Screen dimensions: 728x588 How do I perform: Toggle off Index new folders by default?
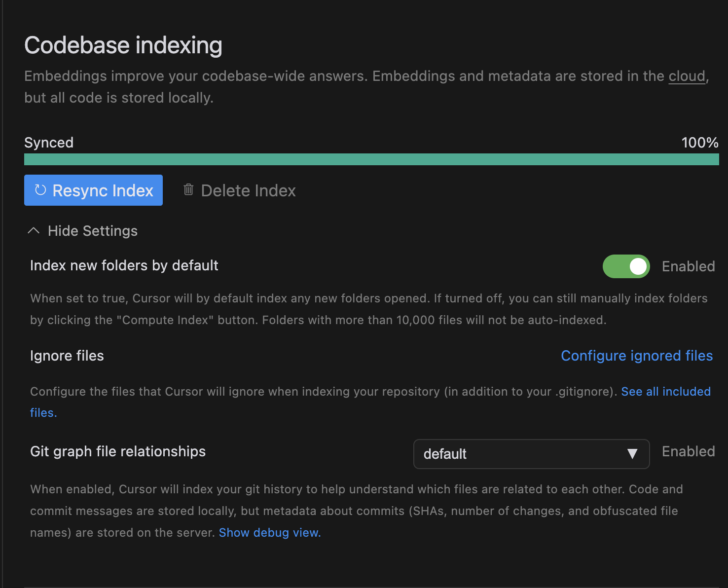pos(626,266)
